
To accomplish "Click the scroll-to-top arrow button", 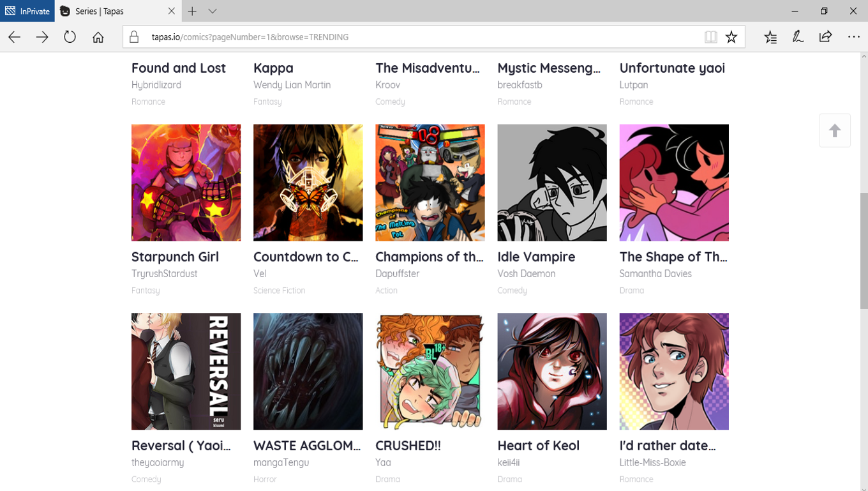I will [x=835, y=130].
